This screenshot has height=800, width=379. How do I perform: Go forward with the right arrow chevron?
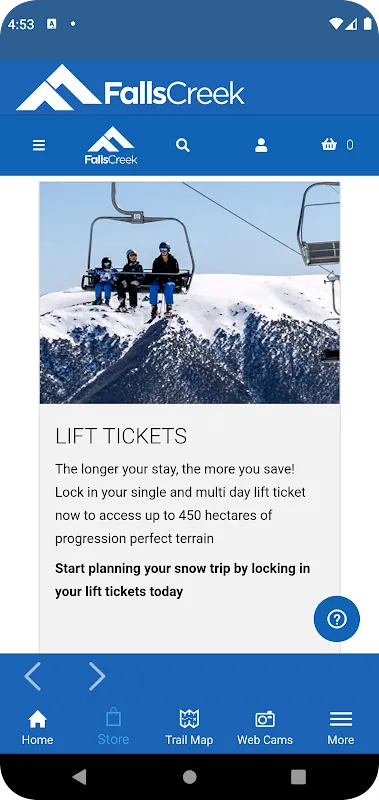coord(96,677)
